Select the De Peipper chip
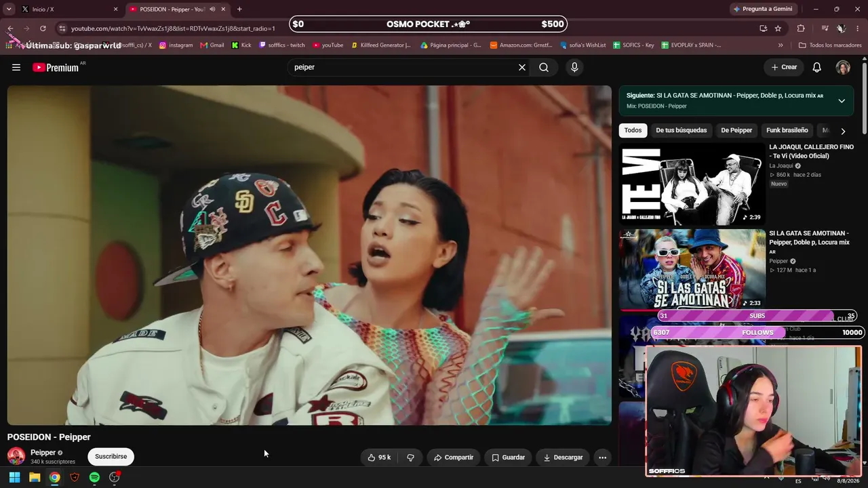 [736, 130]
